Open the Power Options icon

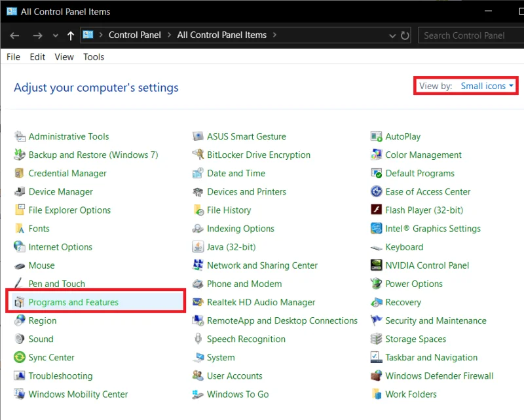(376, 284)
